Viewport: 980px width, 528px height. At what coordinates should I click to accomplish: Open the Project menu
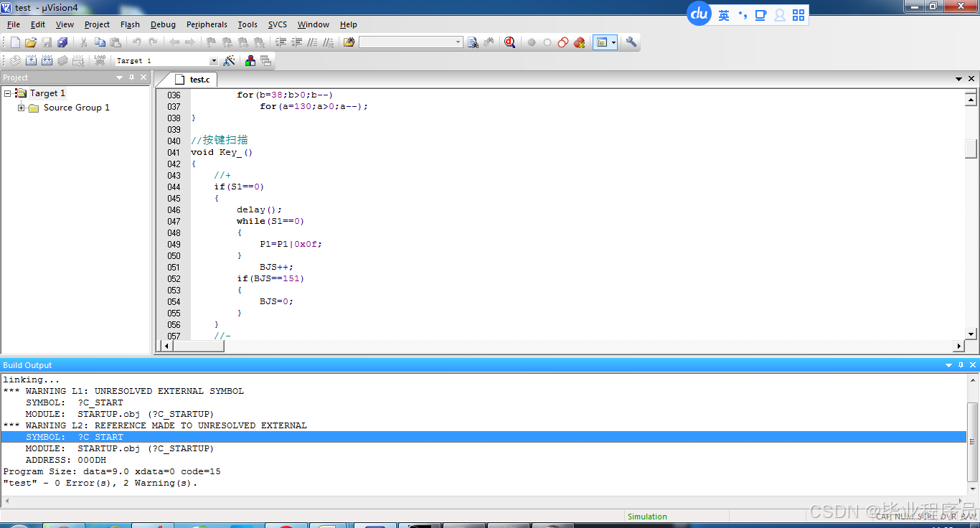(x=97, y=24)
